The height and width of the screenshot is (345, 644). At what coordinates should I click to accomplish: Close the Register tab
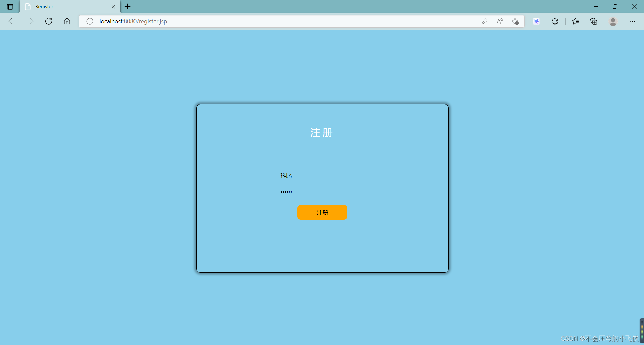point(113,7)
